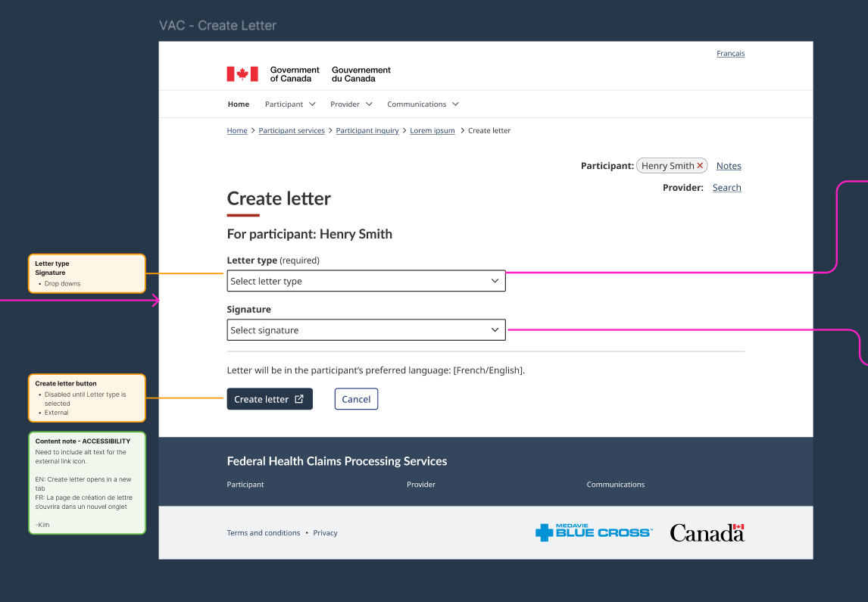Click the Government of Canada flag logo
The image size is (868, 602).
coord(242,74)
